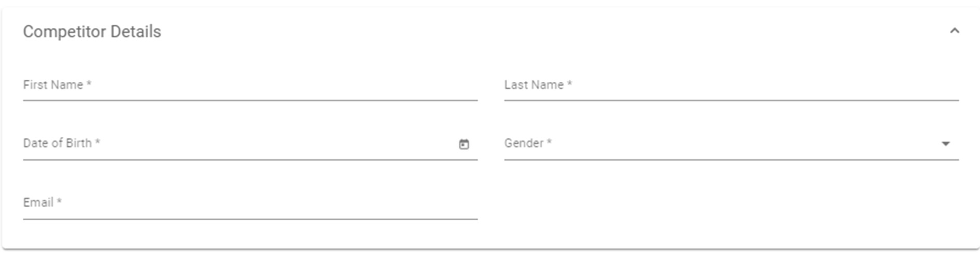Click the First Name required asterisk
Image resolution: width=980 pixels, height=257 pixels.
click(89, 83)
